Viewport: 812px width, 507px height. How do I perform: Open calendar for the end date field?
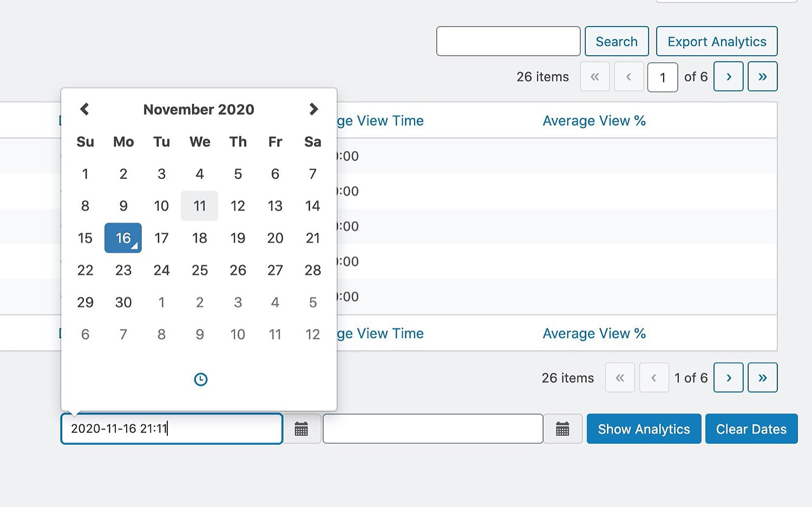pos(562,429)
